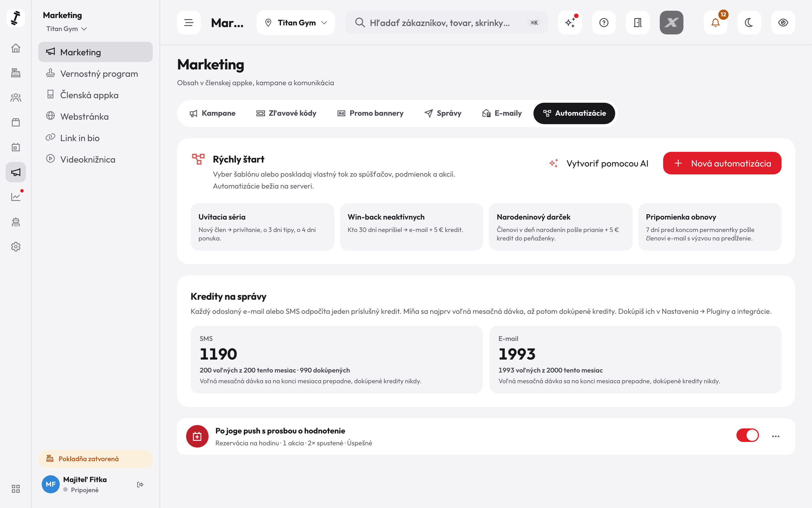Open more options for Po joge push automation
812x508 pixels.
click(775, 436)
